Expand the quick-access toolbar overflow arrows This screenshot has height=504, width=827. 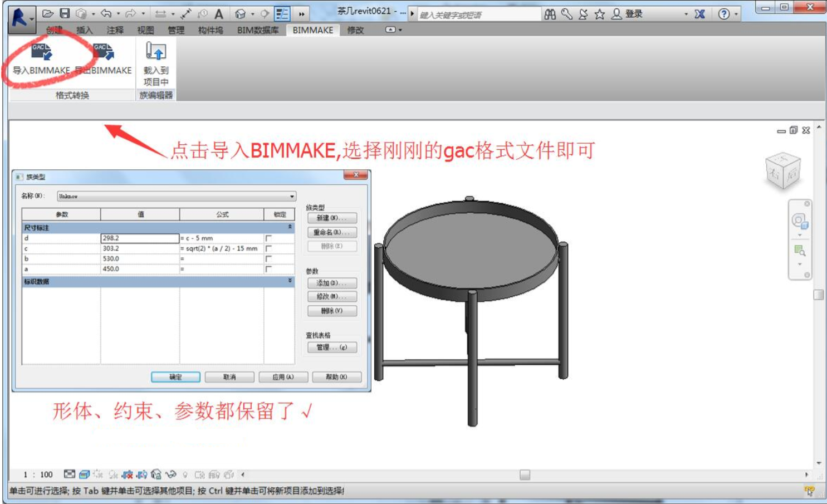tap(302, 14)
